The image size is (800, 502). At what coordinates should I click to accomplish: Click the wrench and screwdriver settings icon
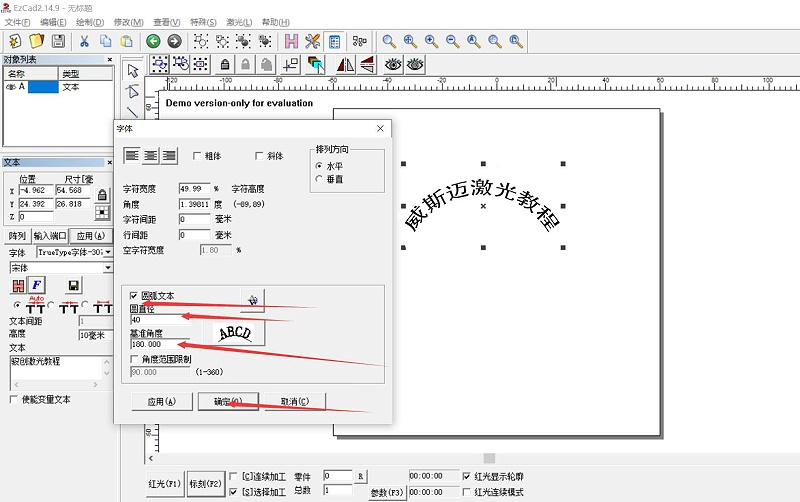[x=312, y=41]
